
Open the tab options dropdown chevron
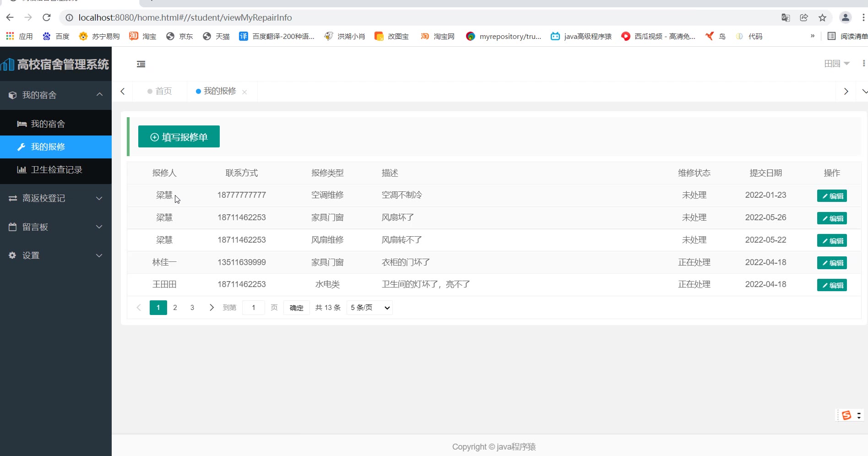(x=864, y=92)
